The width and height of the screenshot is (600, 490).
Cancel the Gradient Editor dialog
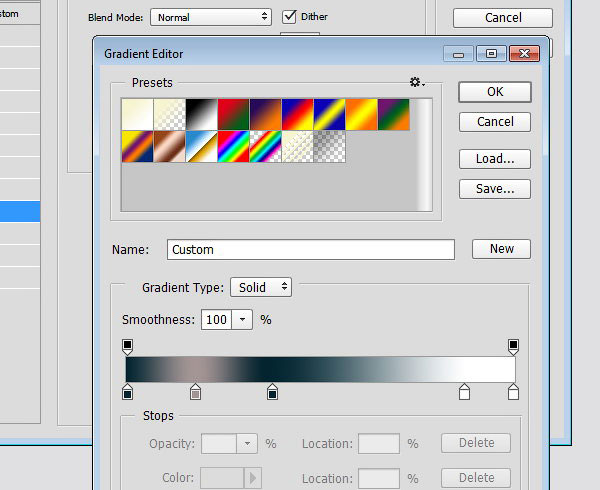coord(495,122)
